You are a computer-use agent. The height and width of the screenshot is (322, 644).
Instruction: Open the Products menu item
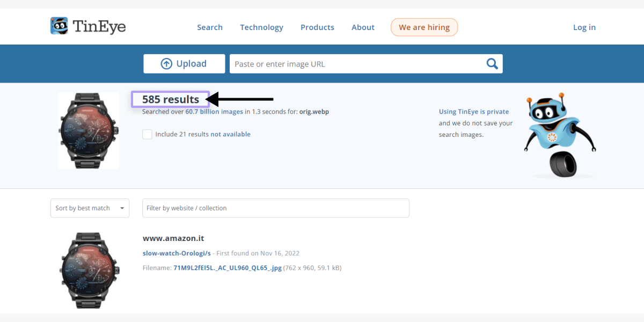(x=317, y=27)
